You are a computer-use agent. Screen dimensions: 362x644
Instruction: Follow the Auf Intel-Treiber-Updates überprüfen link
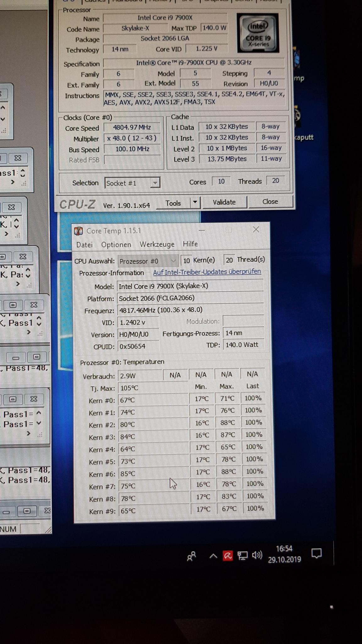[207, 272]
